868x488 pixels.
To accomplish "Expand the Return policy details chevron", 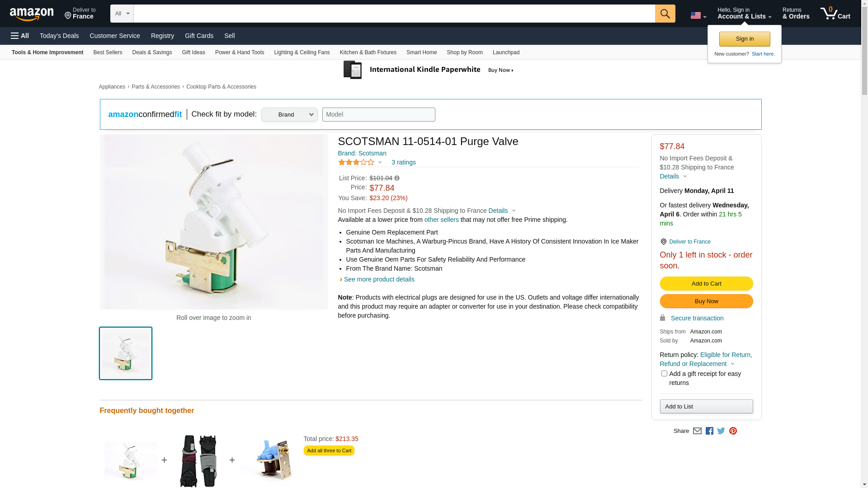I will (x=733, y=364).
